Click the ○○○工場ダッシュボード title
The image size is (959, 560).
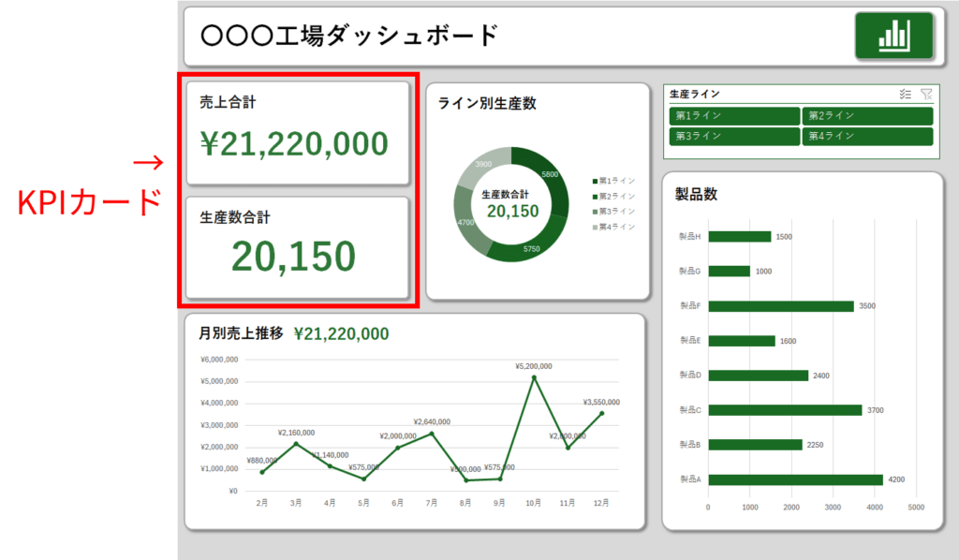click(x=349, y=36)
